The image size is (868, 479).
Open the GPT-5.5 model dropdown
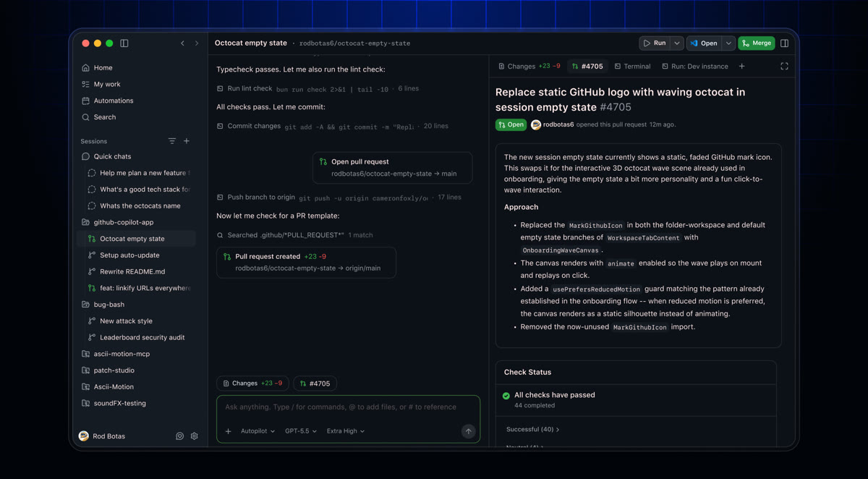(x=301, y=431)
